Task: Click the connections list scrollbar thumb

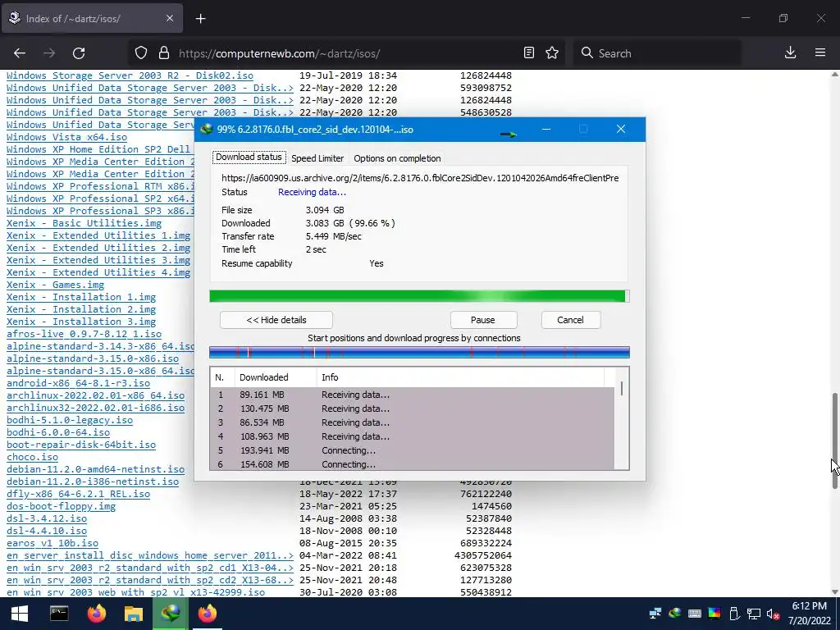Action: pos(622,388)
